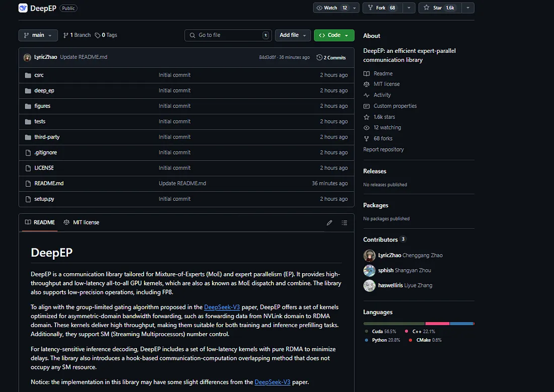Open the .gitignore file name
The image size is (554, 392).
coord(45,152)
